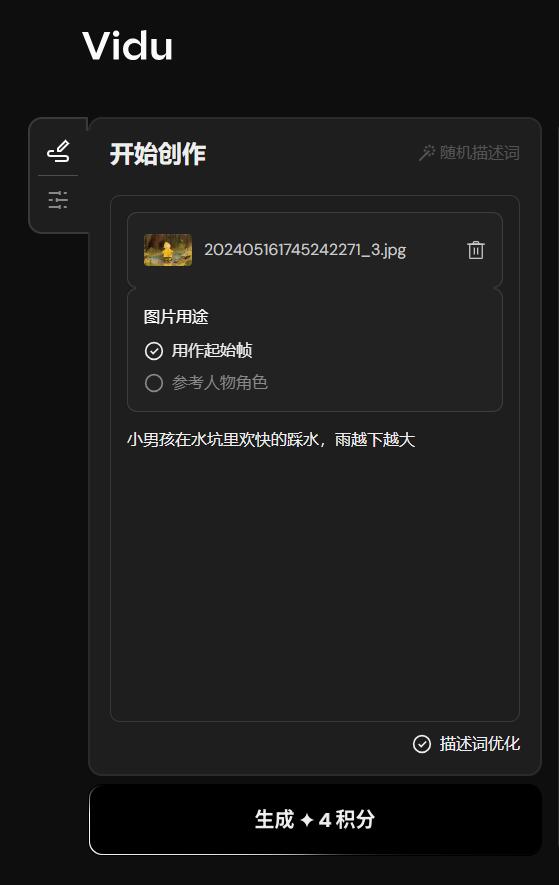The image size is (559, 885).
Task: Select the 用作起始帧 radio circle
Action: (154, 351)
